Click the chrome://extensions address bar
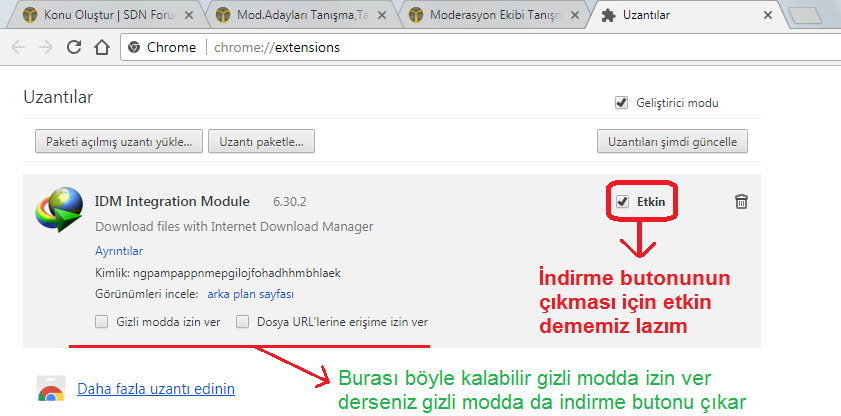This screenshot has width=841, height=416. click(483, 48)
